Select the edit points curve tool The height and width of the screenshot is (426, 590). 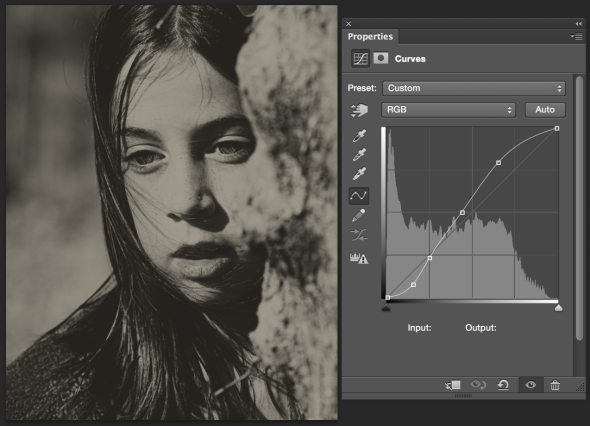click(359, 196)
